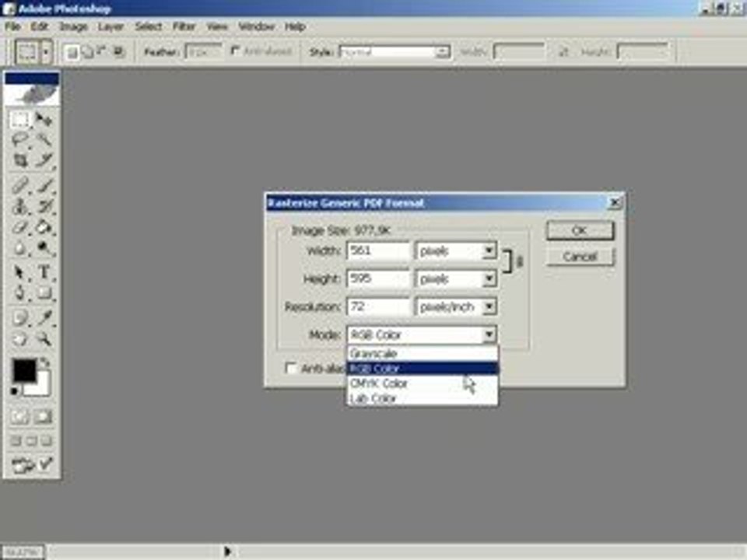
Task: Select the Clone Stamp tool
Action: [19, 206]
